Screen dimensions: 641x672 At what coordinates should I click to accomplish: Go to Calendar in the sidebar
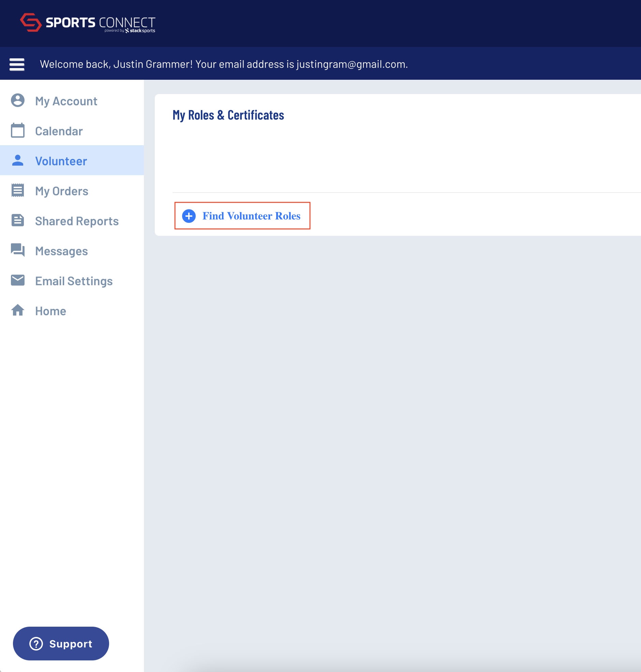point(59,131)
